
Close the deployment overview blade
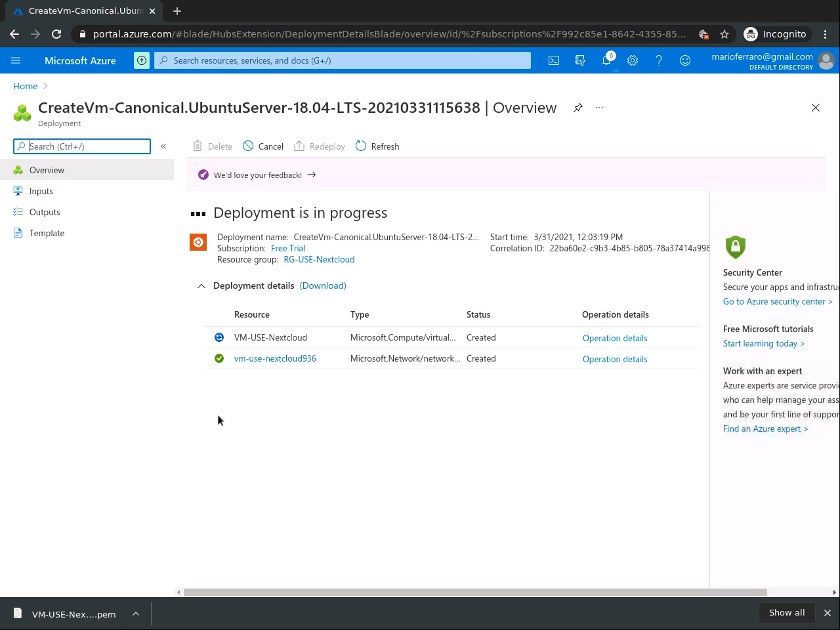tap(816, 108)
